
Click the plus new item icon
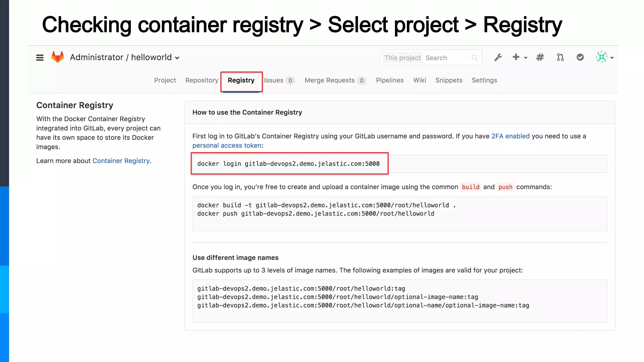pos(516,57)
